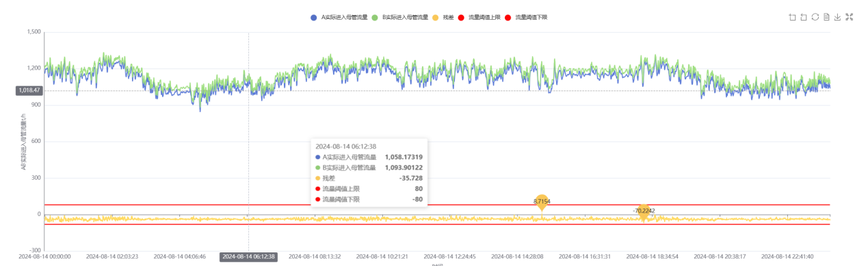This screenshot has height=266, width=868.
Task: Click the save-as-image download icon
Action: click(838, 17)
